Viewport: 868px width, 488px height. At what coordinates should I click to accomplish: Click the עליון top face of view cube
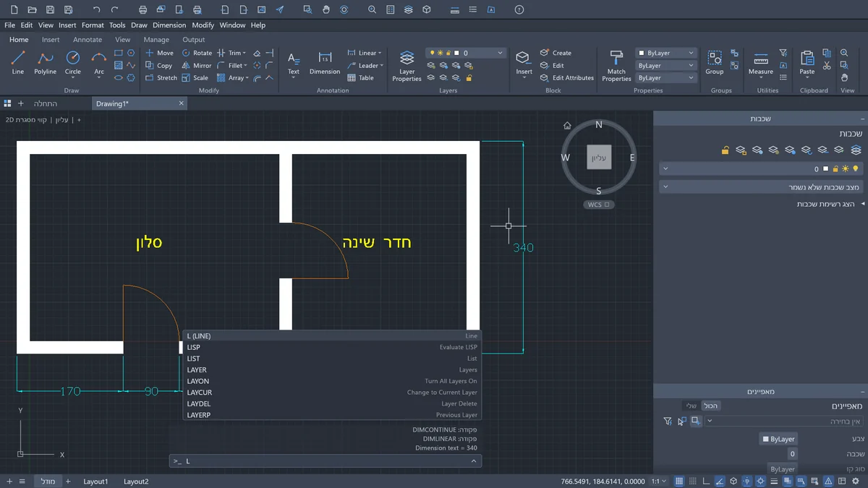(599, 157)
